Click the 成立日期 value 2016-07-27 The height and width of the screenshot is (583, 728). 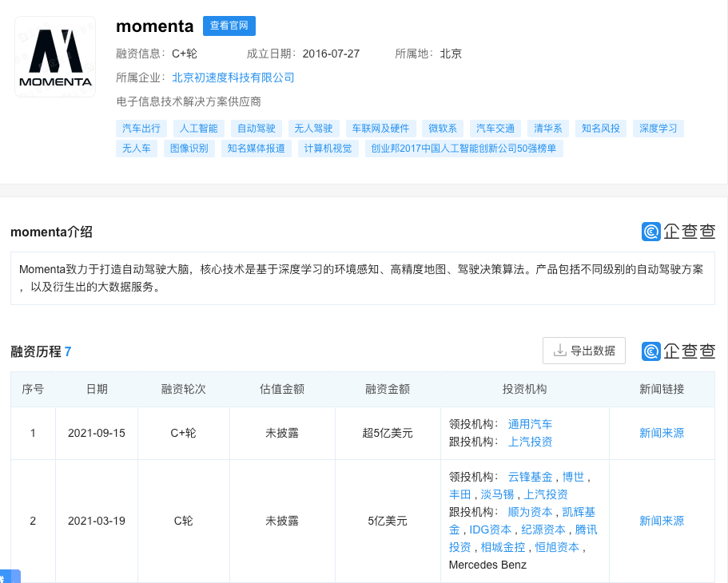pyautogui.click(x=331, y=54)
